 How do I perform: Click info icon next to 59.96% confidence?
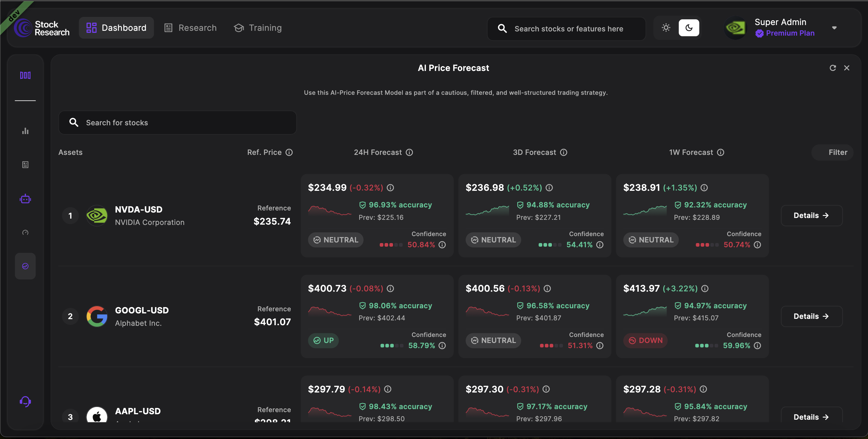758,345
